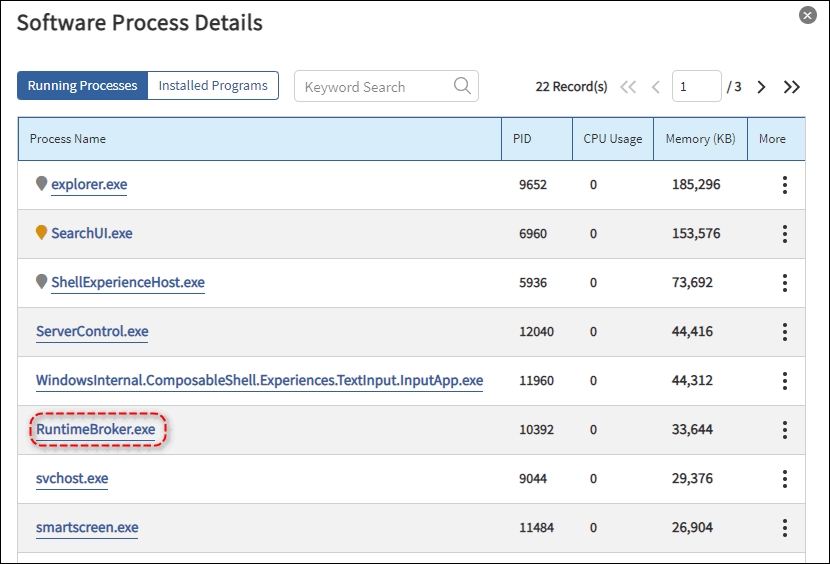This screenshot has width=830, height=564.
Task: Jump to last page double arrow
Action: click(x=792, y=87)
